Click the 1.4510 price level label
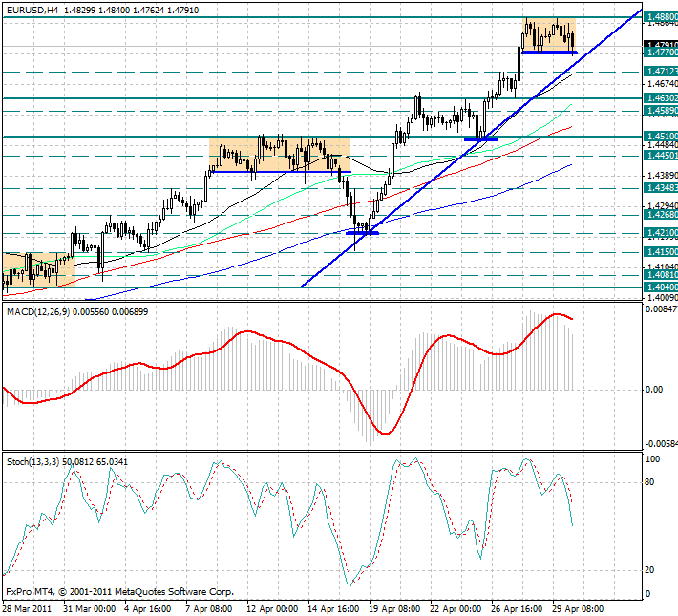Screen dimensions: 678x616 (x=660, y=136)
